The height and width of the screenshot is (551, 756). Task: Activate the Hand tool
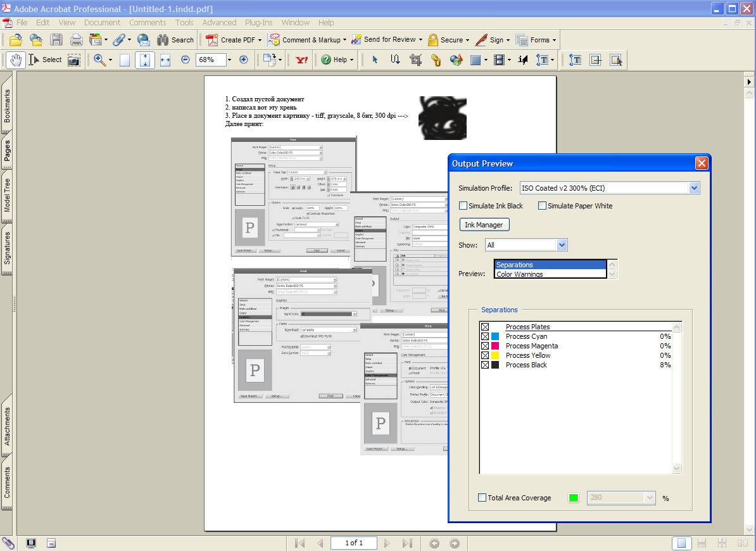16,60
